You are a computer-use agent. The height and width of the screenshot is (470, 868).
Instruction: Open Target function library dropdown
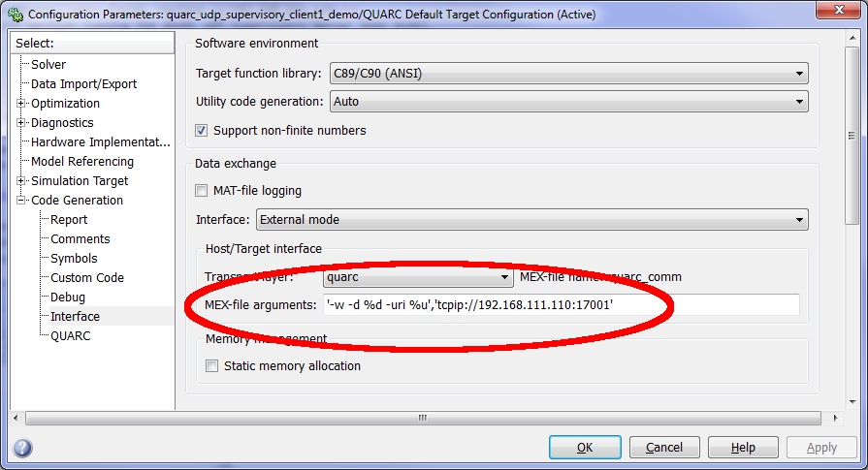568,74
